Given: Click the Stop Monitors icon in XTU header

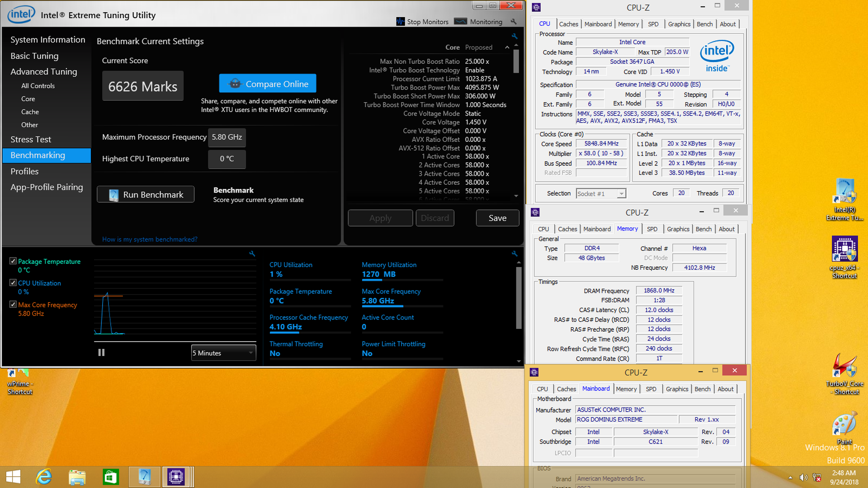Looking at the screenshot, I should point(400,21).
